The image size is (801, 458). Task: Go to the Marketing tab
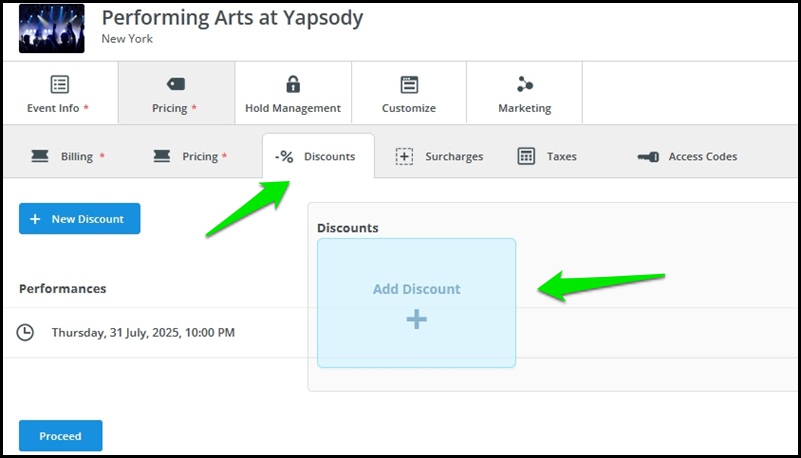point(525,93)
